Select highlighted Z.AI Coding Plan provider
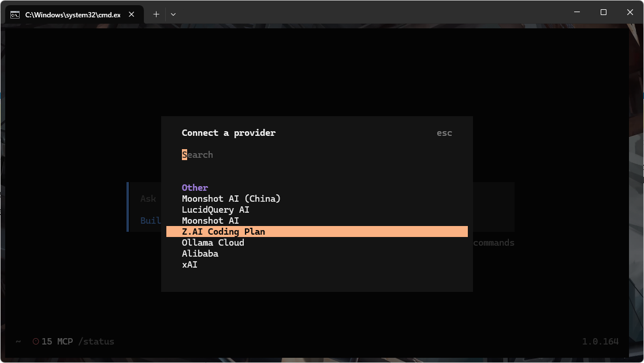 pos(317,231)
